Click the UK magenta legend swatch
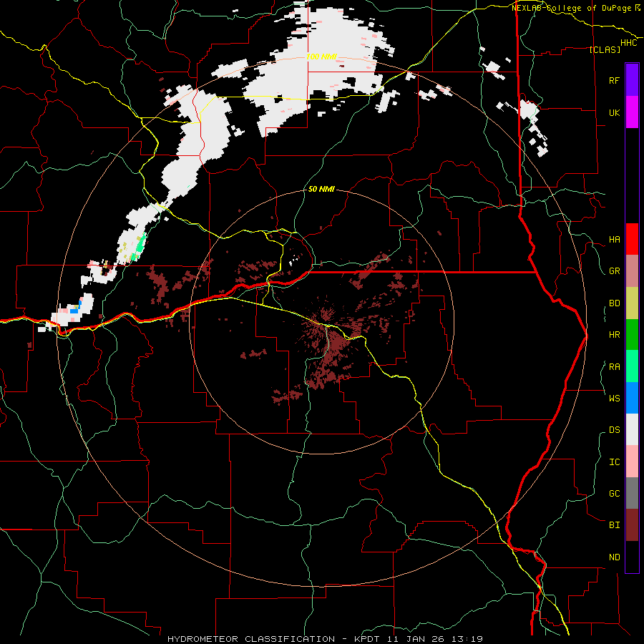 [x=632, y=112]
